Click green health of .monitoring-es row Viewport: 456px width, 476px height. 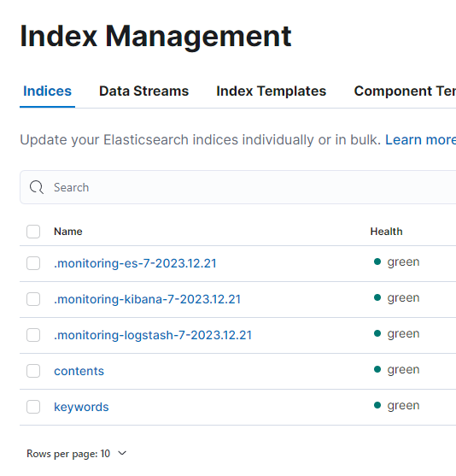[x=396, y=262]
